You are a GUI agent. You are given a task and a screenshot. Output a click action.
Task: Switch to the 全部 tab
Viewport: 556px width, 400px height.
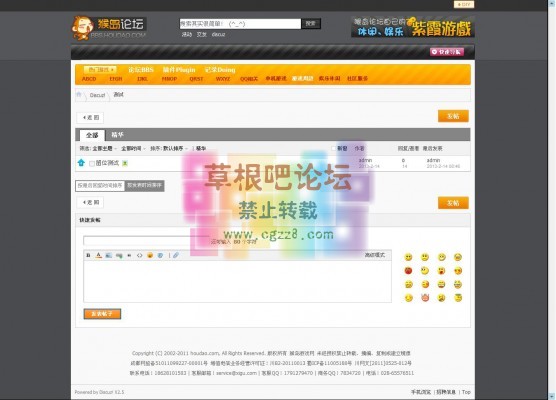point(92,135)
